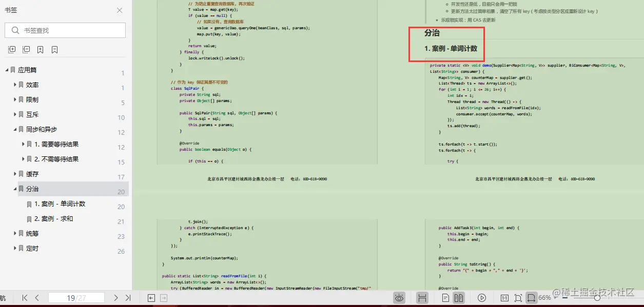Open the 2. 案例 - 求和 bookmark
This screenshot has height=307, width=644.
tap(54, 218)
